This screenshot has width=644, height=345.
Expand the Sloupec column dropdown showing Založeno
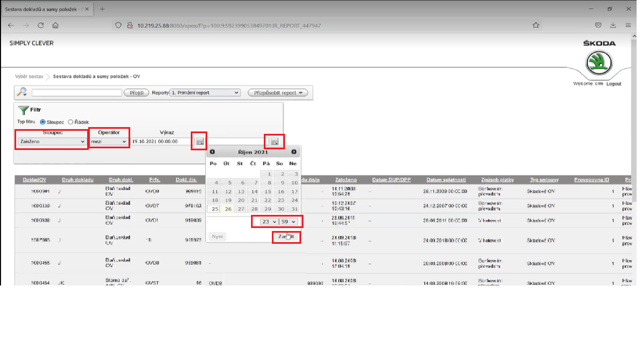tap(52, 142)
